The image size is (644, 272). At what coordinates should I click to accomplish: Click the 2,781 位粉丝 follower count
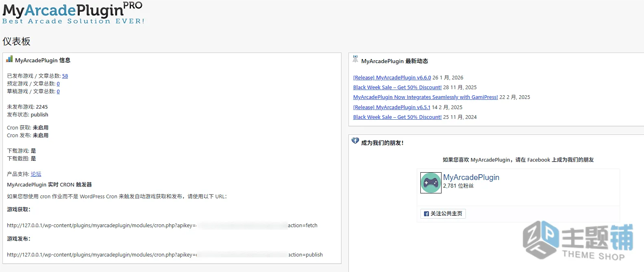(458, 186)
